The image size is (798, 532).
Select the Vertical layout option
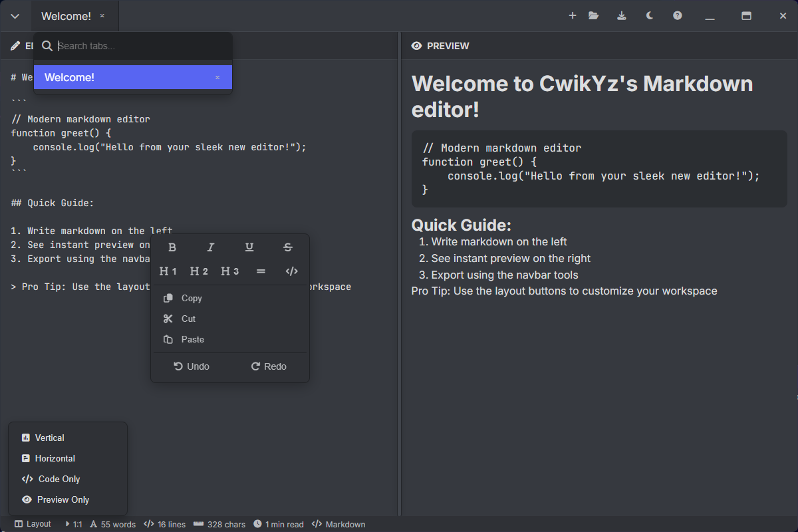click(x=68, y=438)
